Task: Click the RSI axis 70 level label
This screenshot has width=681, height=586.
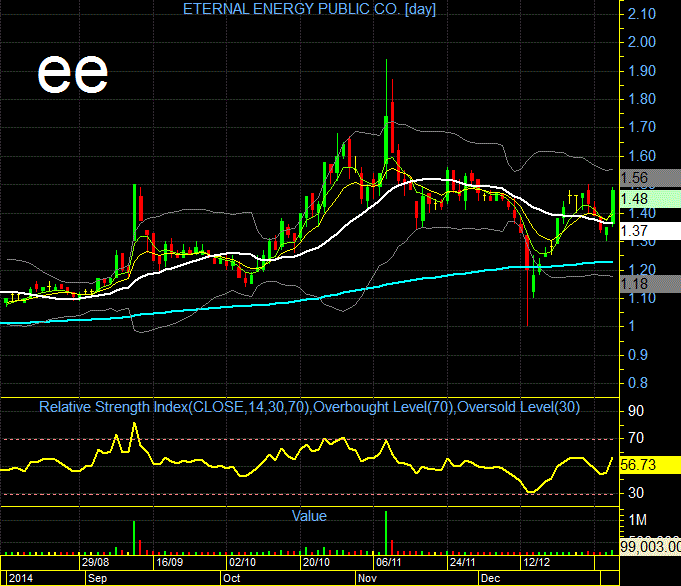Action: (636, 438)
